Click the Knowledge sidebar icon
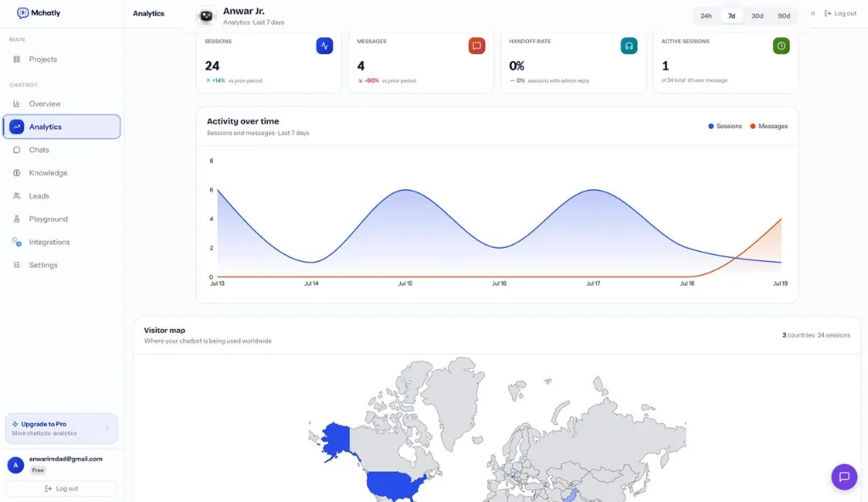868x502 pixels. [x=17, y=173]
